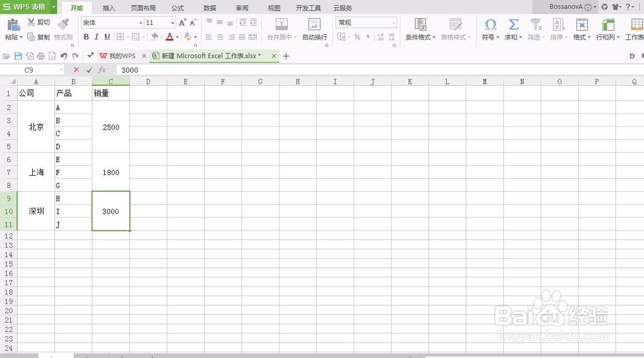Toggle bottom vertical alignment
644x358 pixels.
click(230, 22)
